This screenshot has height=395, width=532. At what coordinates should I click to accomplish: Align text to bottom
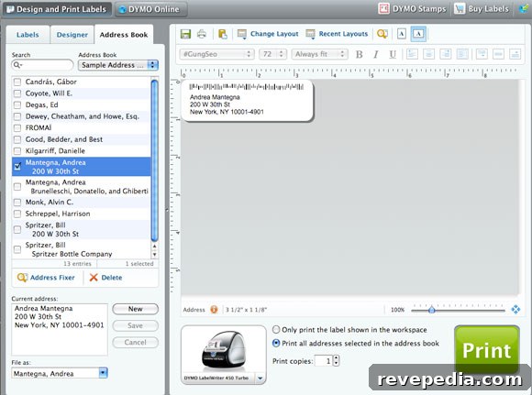pyautogui.click(x=515, y=54)
